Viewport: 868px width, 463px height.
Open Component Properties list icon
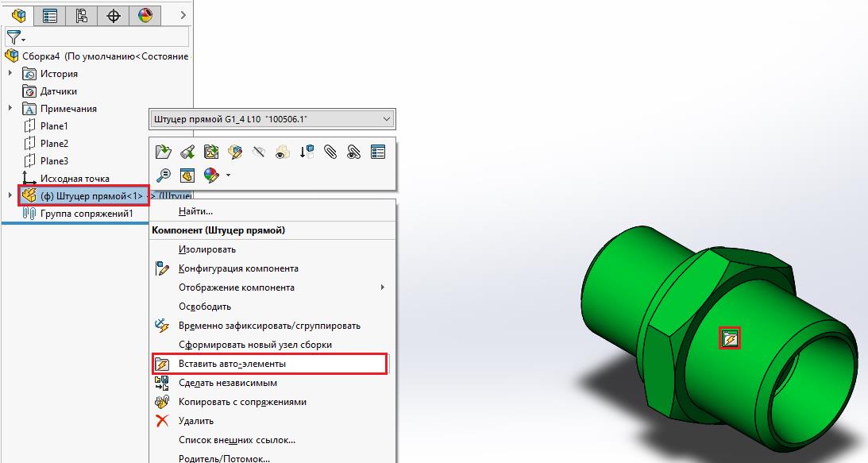(x=378, y=152)
